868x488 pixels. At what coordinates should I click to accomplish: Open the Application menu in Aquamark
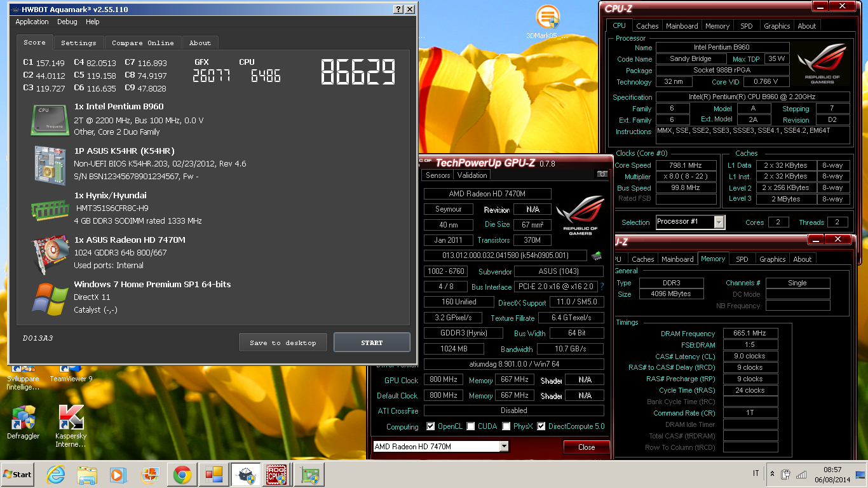coord(32,22)
